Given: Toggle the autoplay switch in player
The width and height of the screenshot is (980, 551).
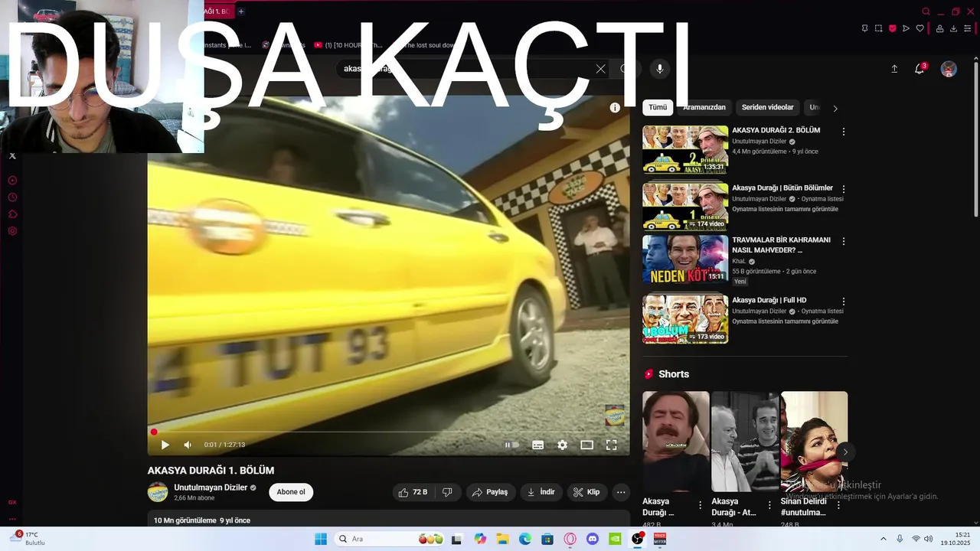Looking at the screenshot, I should pos(511,445).
